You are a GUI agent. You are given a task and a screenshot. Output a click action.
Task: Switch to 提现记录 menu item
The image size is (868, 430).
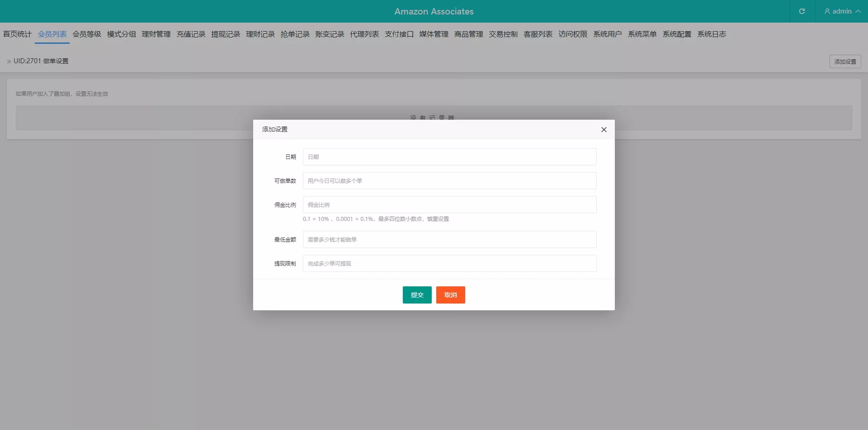tap(226, 34)
